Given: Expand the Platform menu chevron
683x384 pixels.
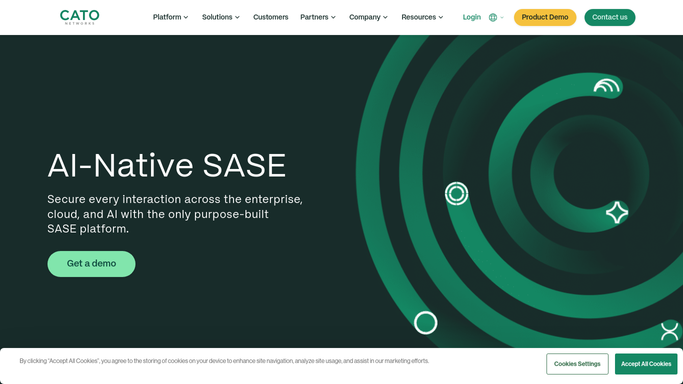Looking at the screenshot, I should coord(186,17).
